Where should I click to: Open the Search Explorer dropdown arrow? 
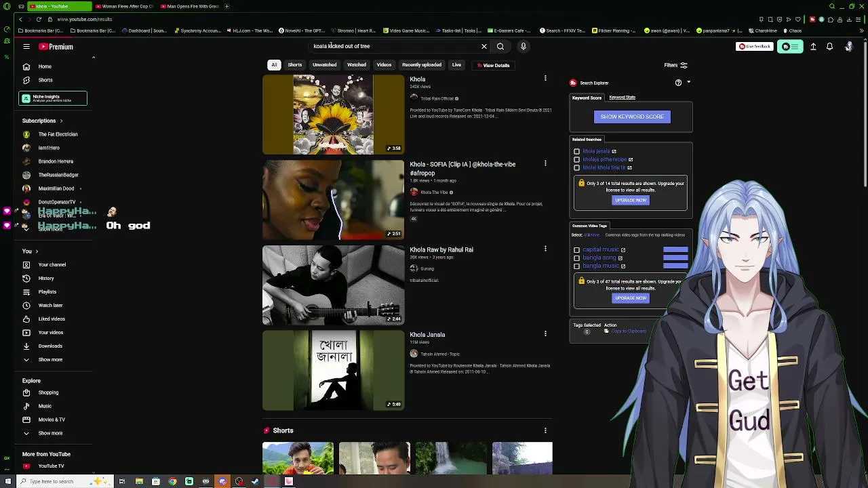[688, 83]
